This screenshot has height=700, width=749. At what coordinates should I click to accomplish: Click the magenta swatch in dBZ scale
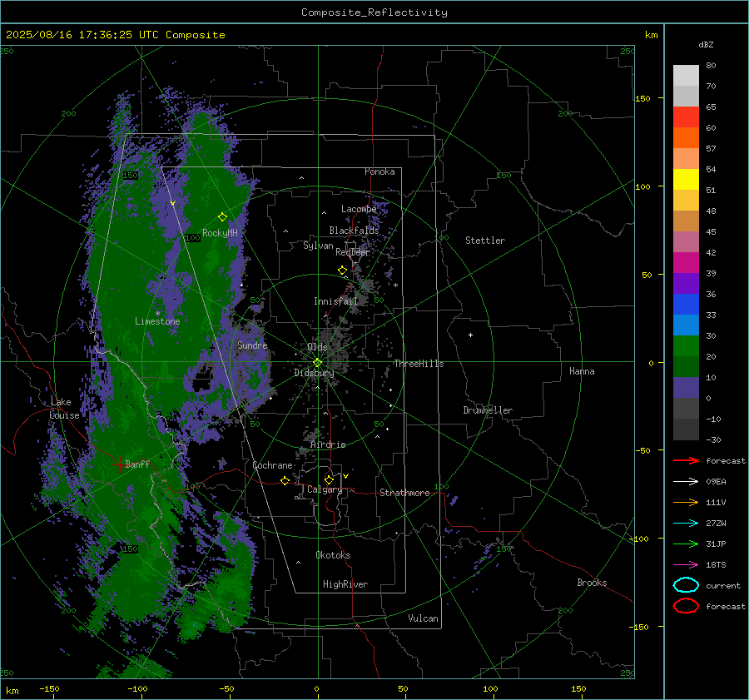coord(686,262)
